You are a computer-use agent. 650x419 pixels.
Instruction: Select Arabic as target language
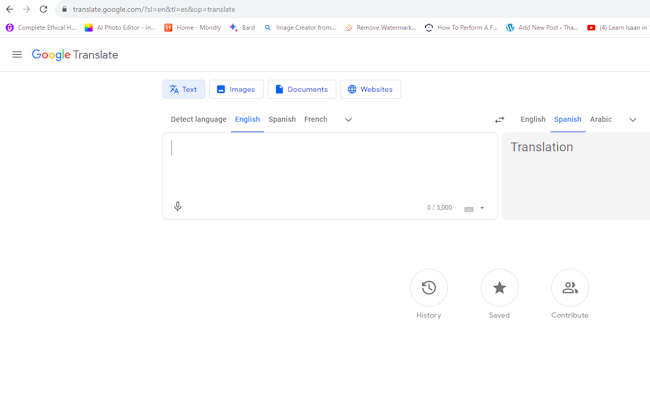tap(601, 119)
